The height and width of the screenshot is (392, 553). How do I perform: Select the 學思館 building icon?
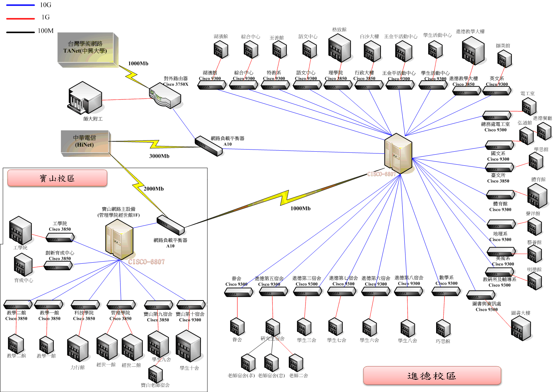[536, 161]
